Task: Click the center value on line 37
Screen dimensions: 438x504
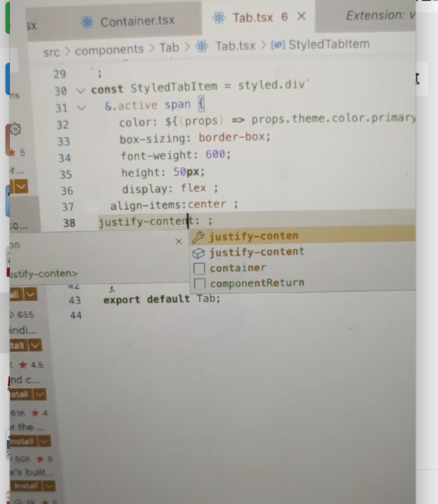Action: [207, 204]
